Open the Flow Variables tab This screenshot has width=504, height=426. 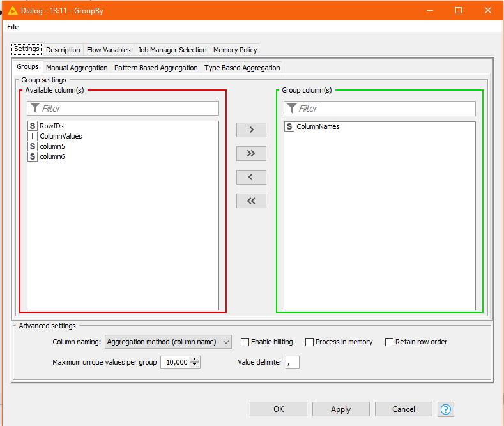[109, 50]
